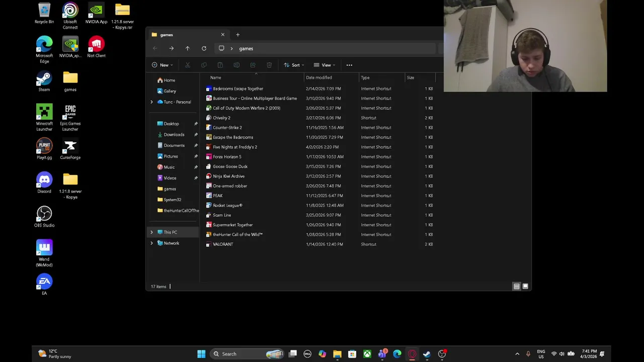Select the EA desktop icon
This screenshot has width=644, height=362.
pyautogui.click(x=44, y=285)
